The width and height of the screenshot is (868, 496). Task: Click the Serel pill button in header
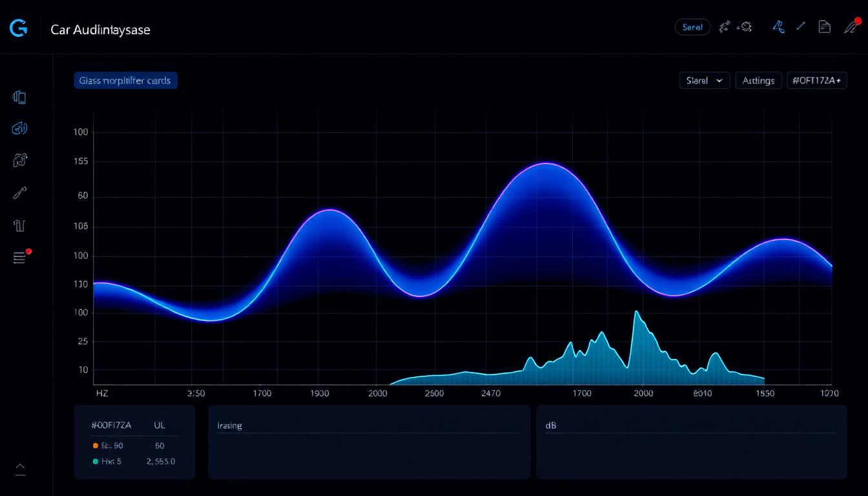(692, 27)
